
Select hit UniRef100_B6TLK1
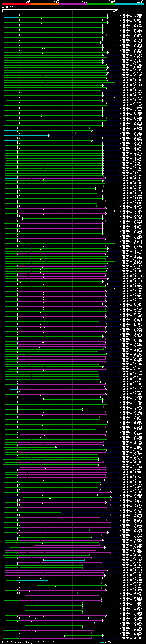[131, 30]
